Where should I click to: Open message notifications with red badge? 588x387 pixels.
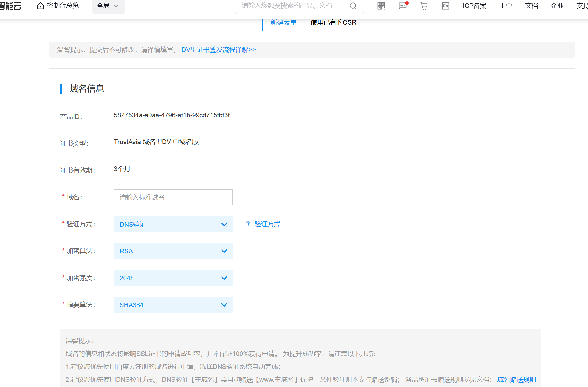click(402, 6)
